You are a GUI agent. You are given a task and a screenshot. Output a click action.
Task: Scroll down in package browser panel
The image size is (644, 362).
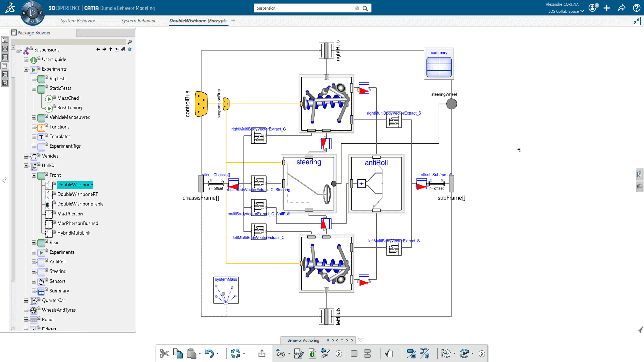(x=14, y=328)
